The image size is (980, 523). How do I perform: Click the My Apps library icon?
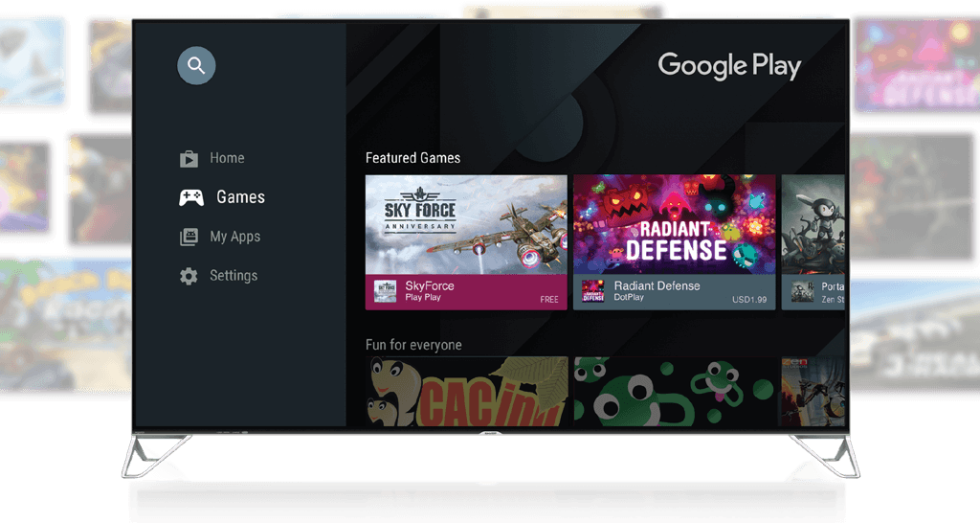tap(189, 238)
